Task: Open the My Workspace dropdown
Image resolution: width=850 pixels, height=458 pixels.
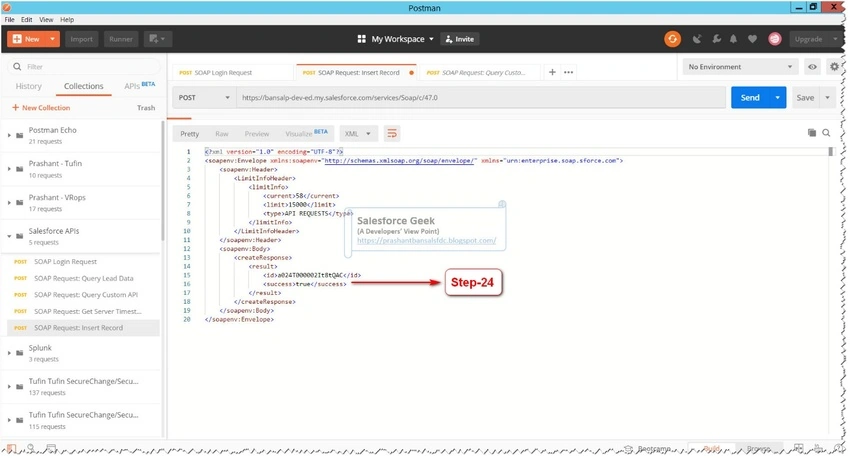Action: click(x=402, y=39)
